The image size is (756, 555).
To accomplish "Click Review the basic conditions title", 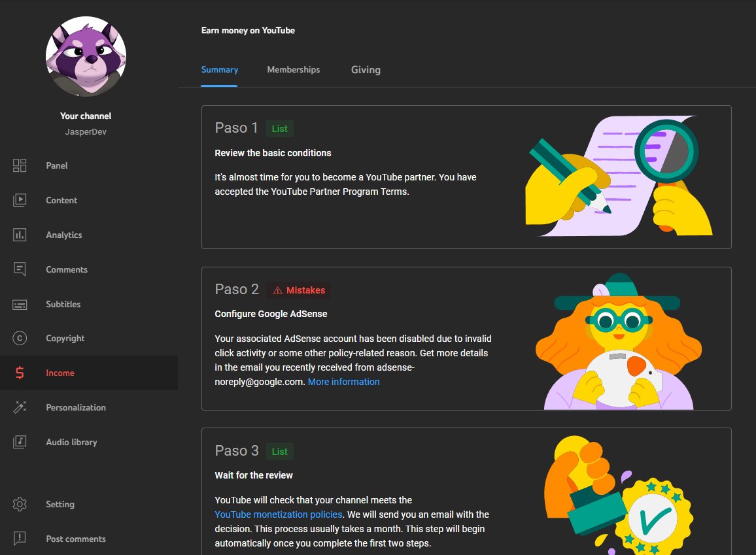I will click(x=273, y=153).
